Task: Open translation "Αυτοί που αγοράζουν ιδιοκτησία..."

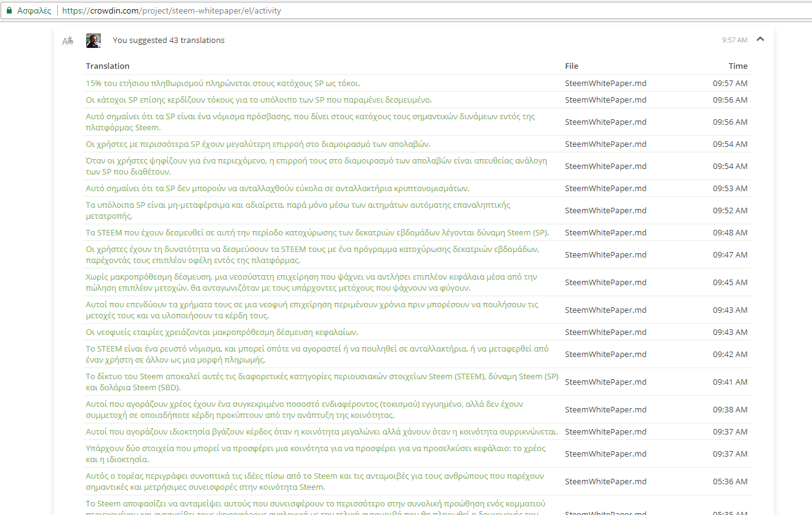Action: click(322, 431)
